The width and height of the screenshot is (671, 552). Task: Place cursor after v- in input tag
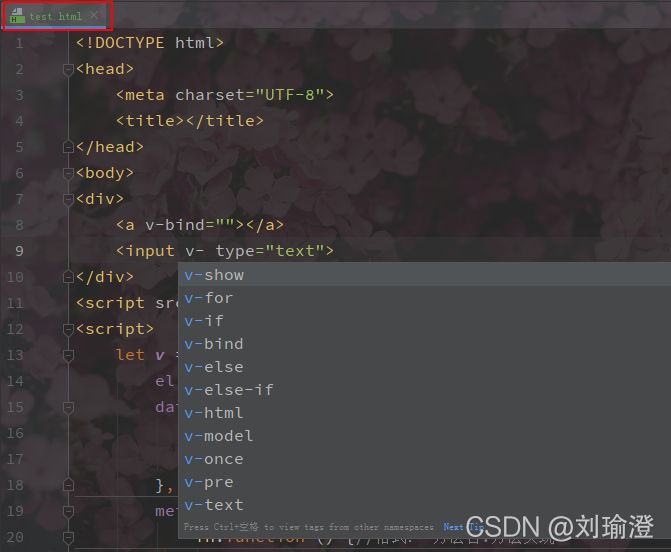[x=205, y=251]
